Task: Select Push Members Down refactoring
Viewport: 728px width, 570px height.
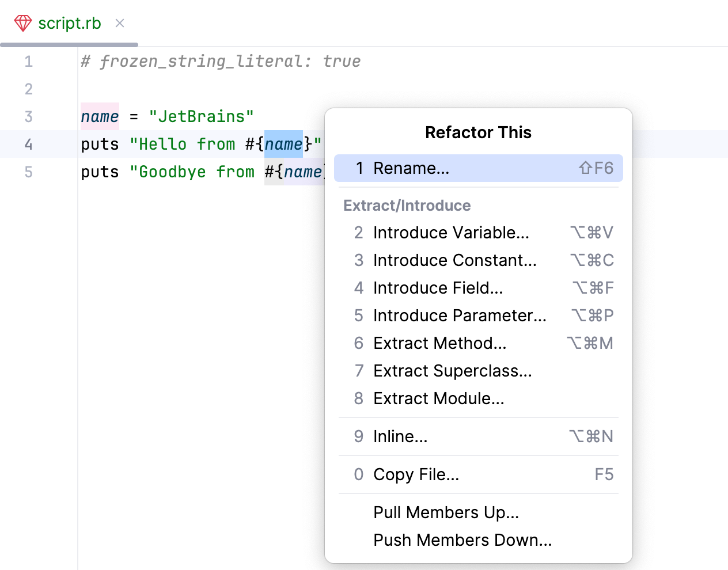Action: (x=462, y=540)
